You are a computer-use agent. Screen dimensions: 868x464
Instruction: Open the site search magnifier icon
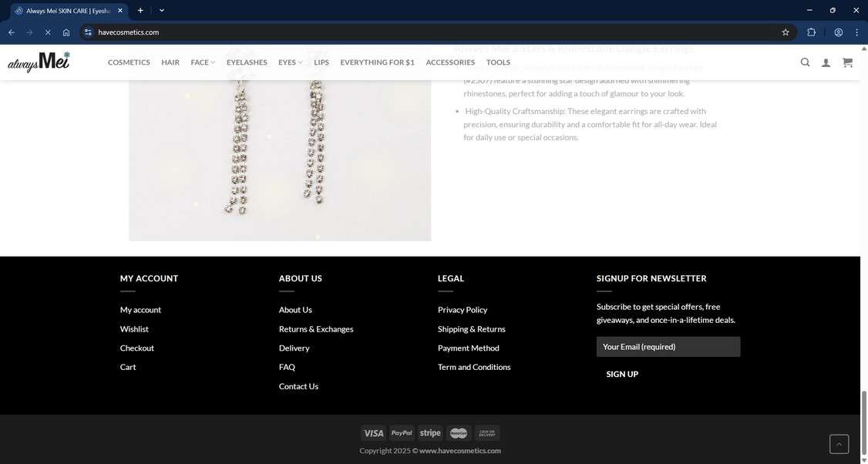[805, 62]
